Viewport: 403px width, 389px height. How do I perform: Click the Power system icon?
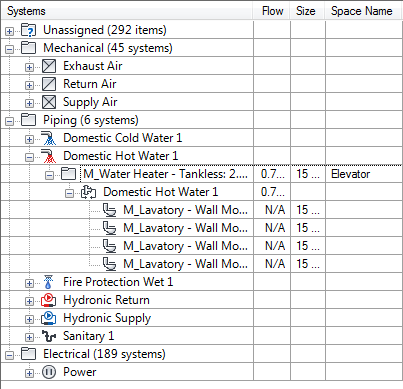tap(49, 372)
